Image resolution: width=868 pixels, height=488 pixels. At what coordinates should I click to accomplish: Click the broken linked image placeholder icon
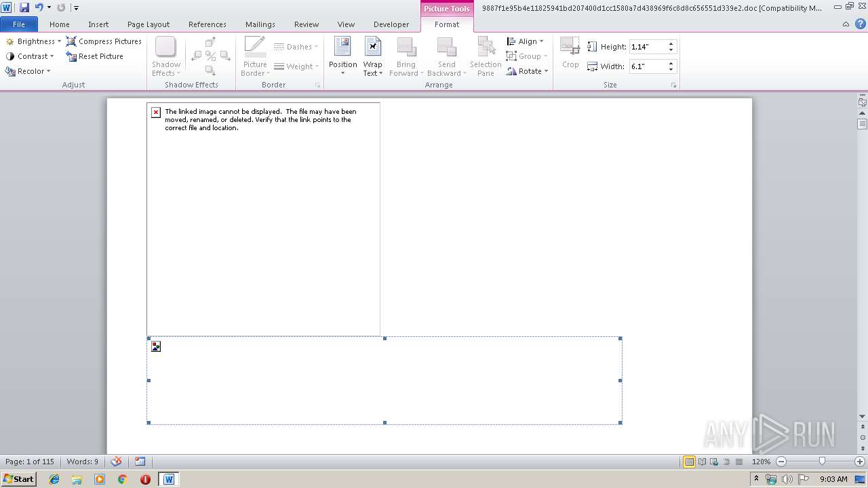(x=156, y=113)
